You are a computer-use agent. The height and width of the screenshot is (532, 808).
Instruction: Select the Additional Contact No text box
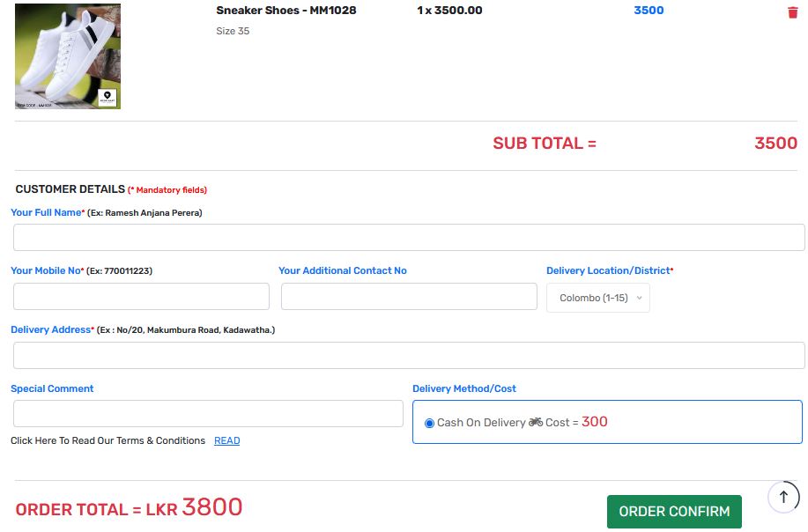click(x=409, y=296)
